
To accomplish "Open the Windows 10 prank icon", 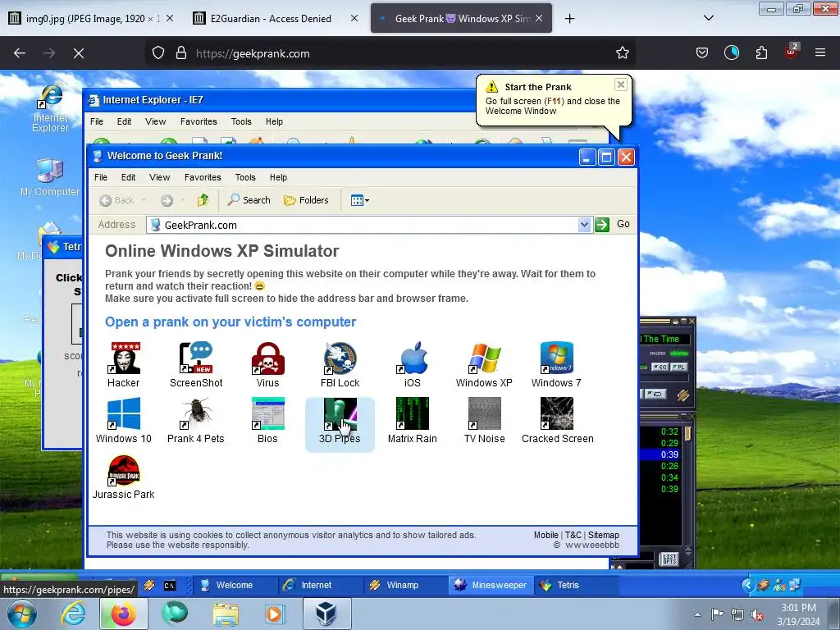I will (x=124, y=421).
